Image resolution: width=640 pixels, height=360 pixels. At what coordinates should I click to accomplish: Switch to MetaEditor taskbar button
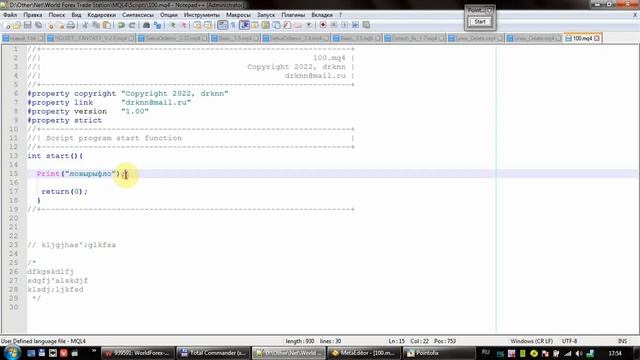(364, 353)
